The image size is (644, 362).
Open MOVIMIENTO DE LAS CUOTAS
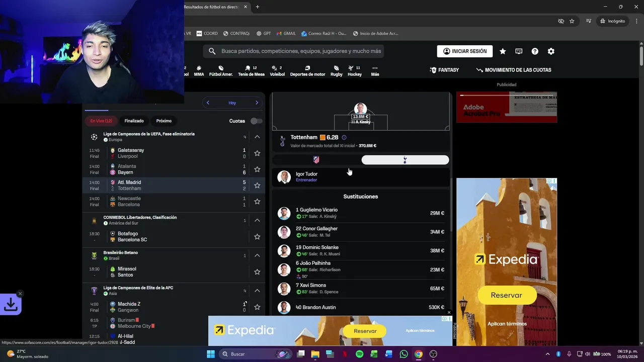point(514,70)
